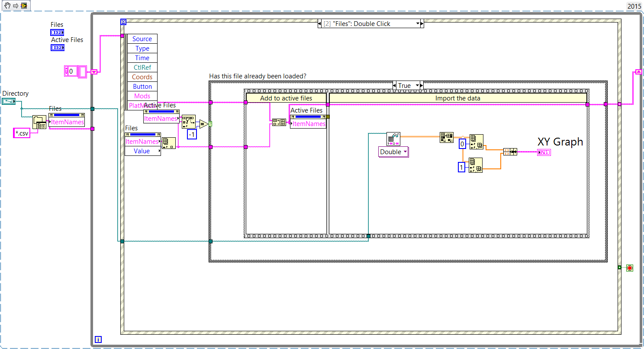The height and width of the screenshot is (349, 644).
Task: Click the numeric constant 0
Action: click(x=462, y=144)
